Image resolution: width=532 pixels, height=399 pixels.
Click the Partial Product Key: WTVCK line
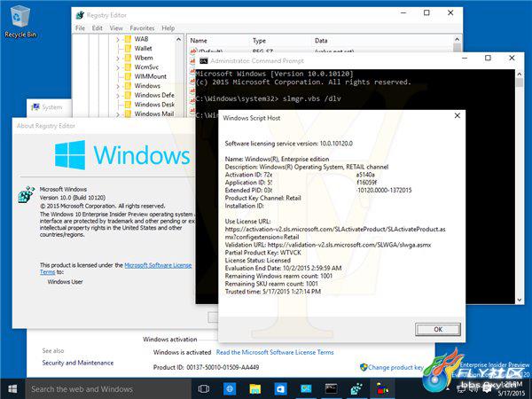(x=263, y=253)
